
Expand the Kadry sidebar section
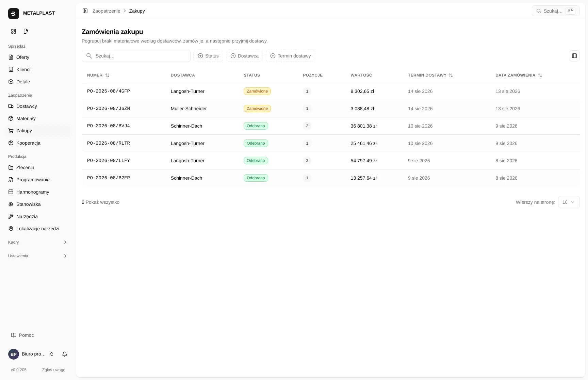click(x=38, y=242)
